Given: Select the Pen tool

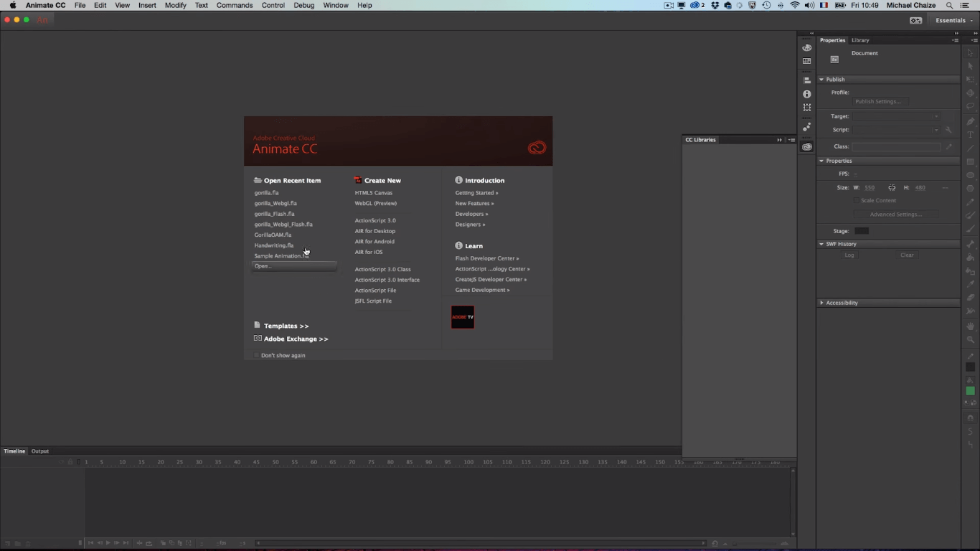Looking at the screenshot, I should pos(971,121).
